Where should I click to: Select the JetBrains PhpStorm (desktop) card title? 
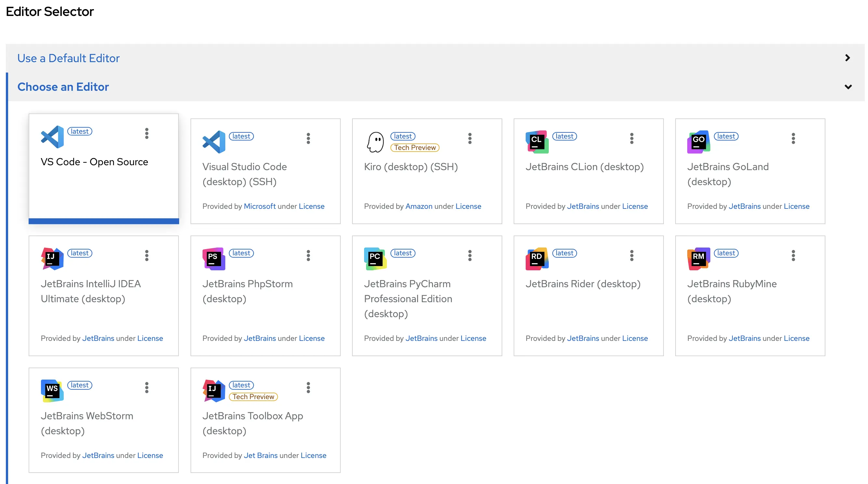(248, 291)
